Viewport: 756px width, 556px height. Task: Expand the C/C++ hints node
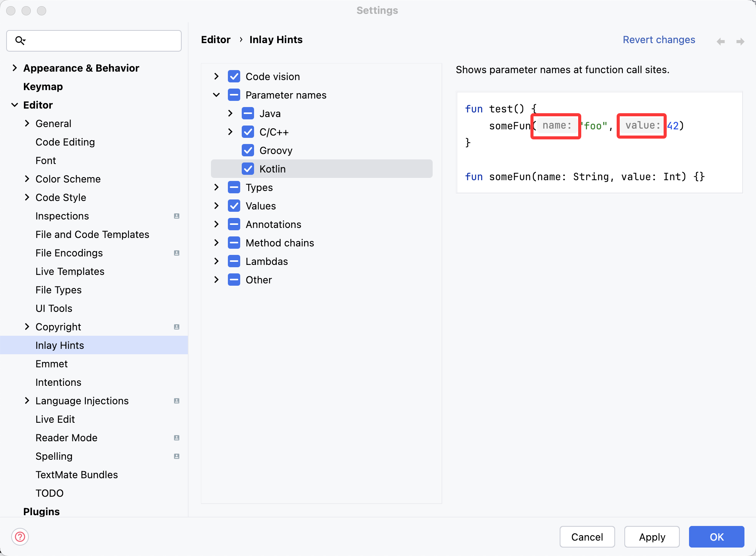pyautogui.click(x=230, y=132)
